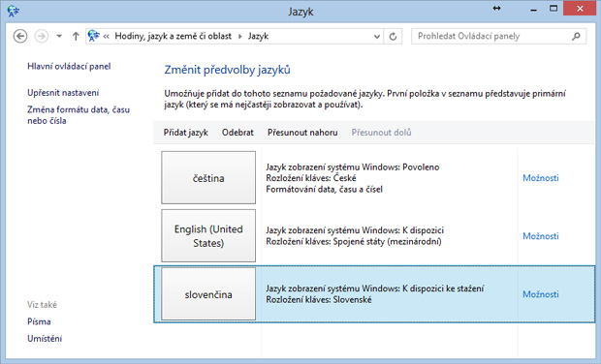Expand the breadcrumb chevron before Jazyk
Screen dimensions: 601x364
coord(240,37)
